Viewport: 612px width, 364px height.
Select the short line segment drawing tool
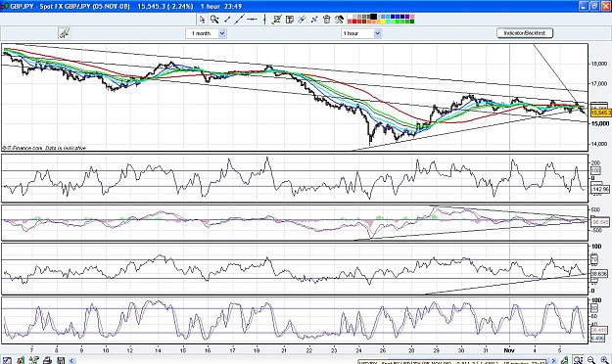click(x=227, y=20)
